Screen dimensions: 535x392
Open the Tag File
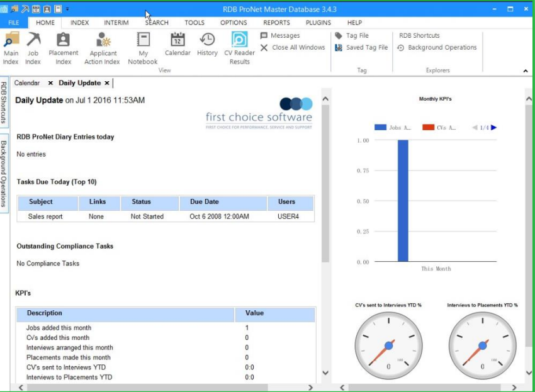click(x=352, y=35)
